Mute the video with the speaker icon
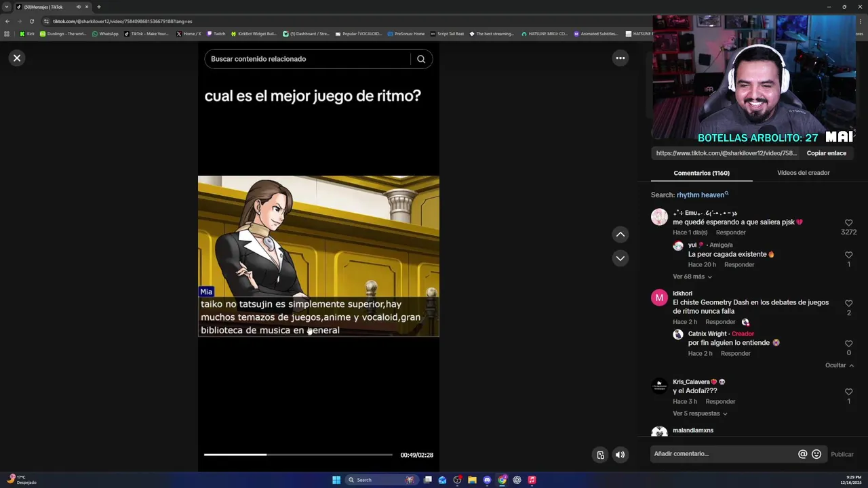This screenshot has width=868, height=488. click(620, 455)
